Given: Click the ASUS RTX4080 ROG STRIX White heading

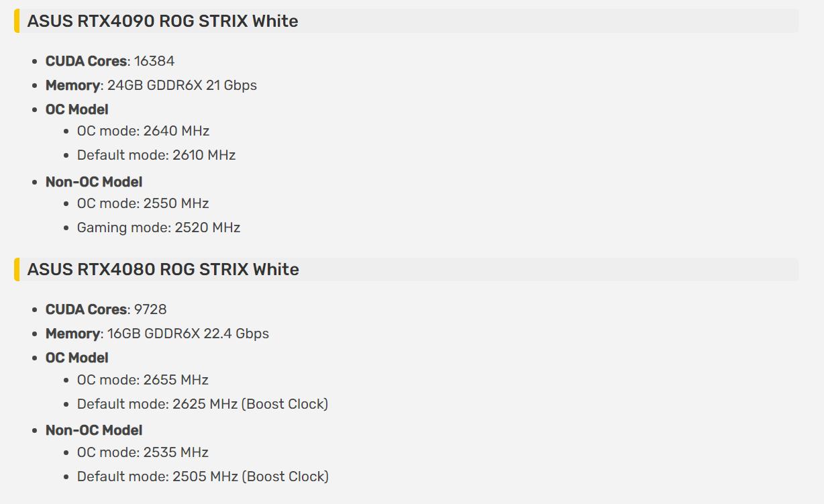Looking at the screenshot, I should point(163,269).
